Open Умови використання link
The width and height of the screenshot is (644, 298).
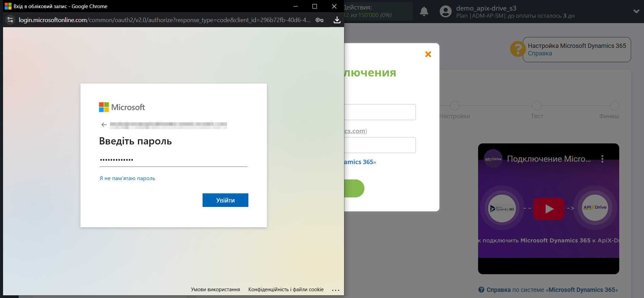(215, 290)
